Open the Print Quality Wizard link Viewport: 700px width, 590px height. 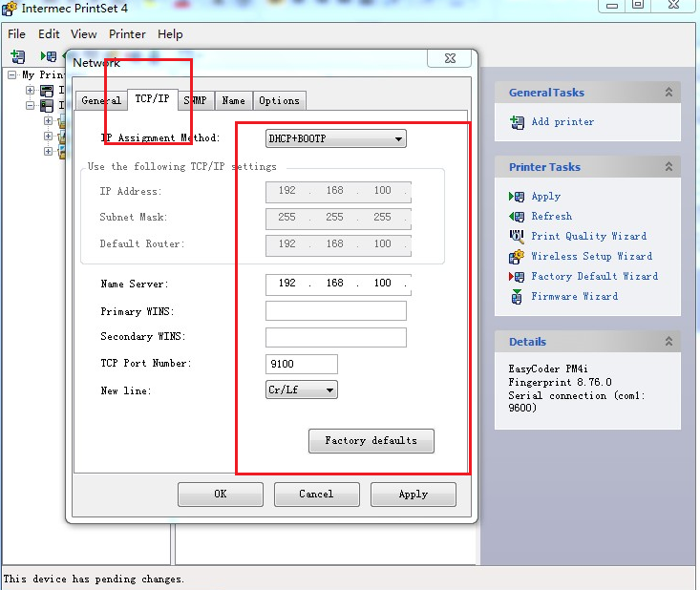[589, 236]
